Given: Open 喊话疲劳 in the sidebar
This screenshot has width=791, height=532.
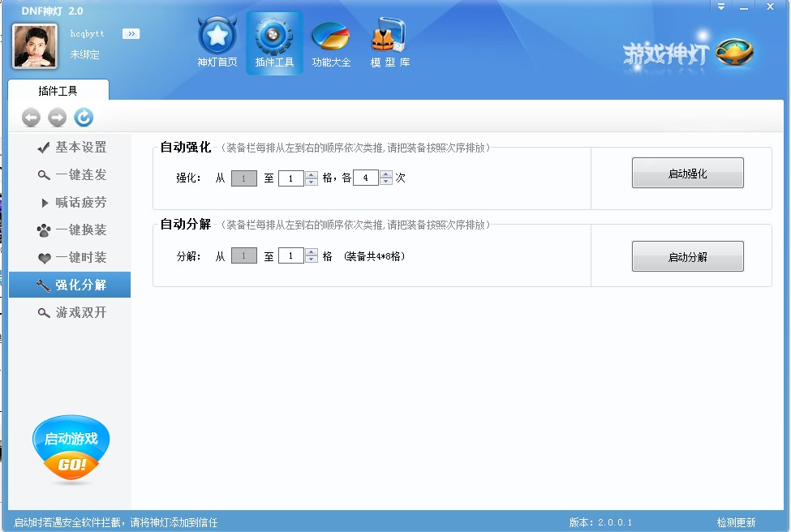Looking at the screenshot, I should pyautogui.click(x=70, y=202).
